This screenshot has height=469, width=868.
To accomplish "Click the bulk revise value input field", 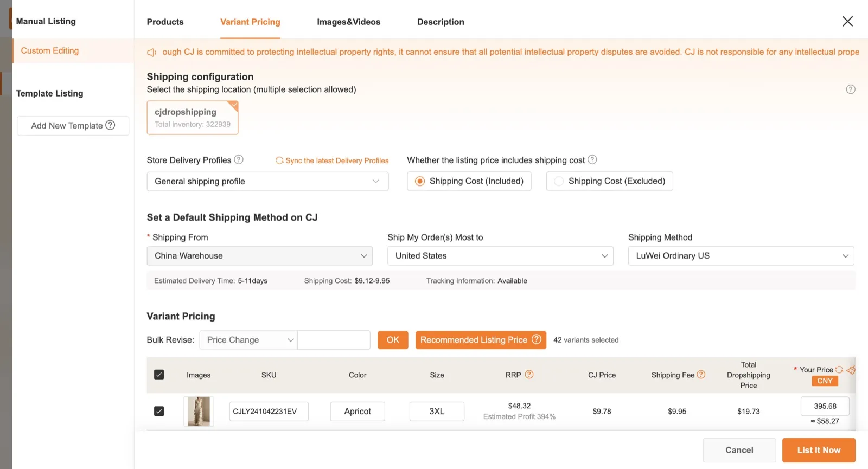I will coord(334,340).
